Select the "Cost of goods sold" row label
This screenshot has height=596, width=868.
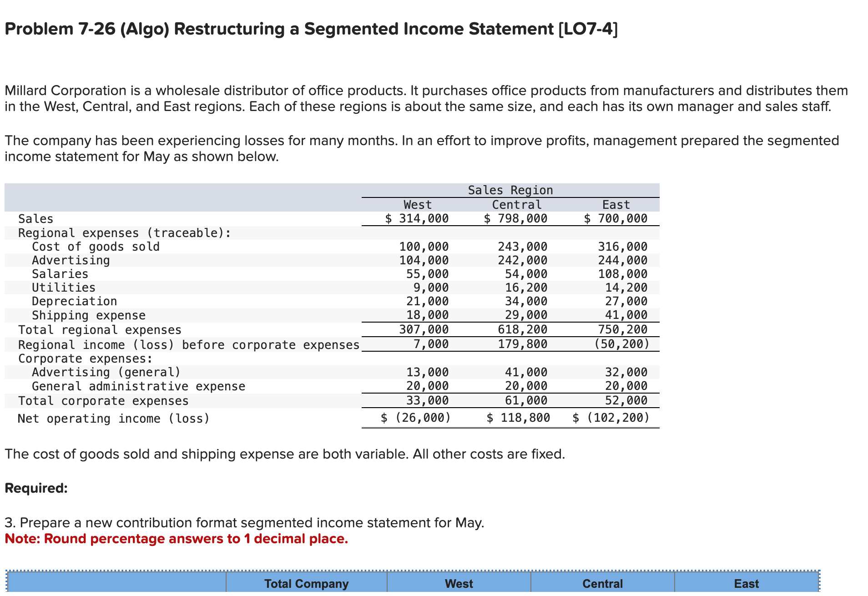point(96,247)
